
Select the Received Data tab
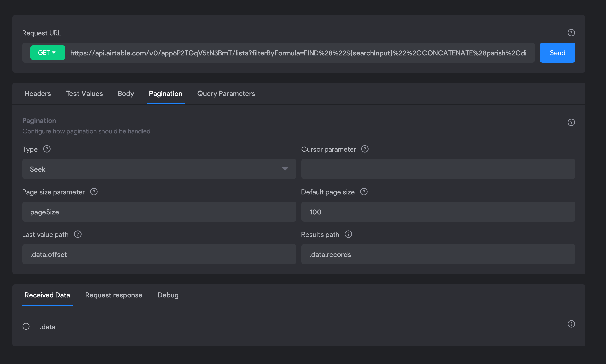47,295
